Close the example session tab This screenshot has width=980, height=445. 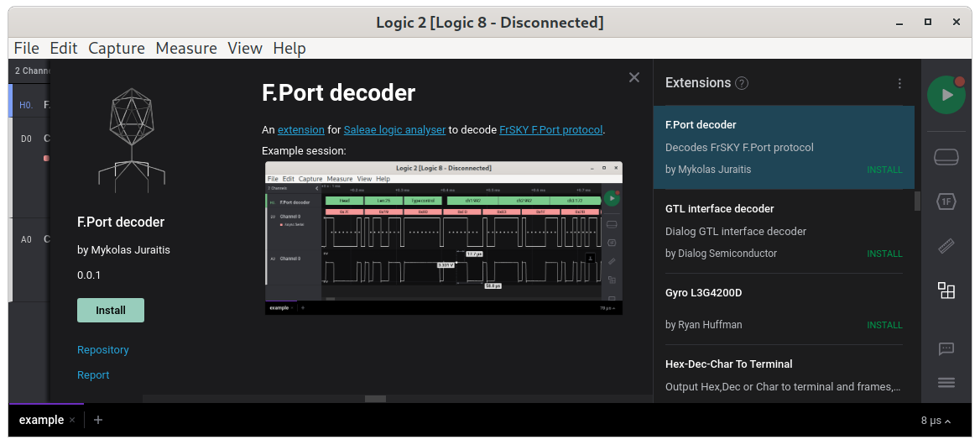click(72, 420)
